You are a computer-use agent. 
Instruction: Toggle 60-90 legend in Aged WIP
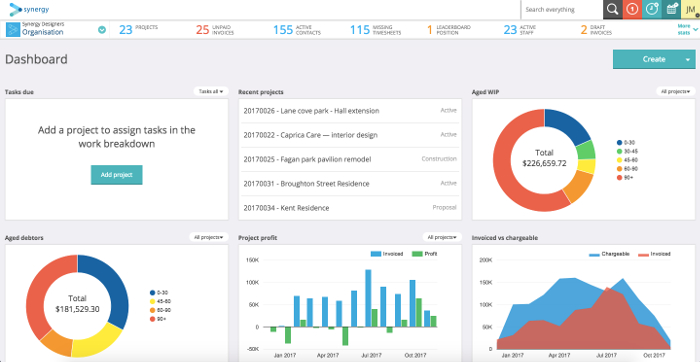coord(627,169)
